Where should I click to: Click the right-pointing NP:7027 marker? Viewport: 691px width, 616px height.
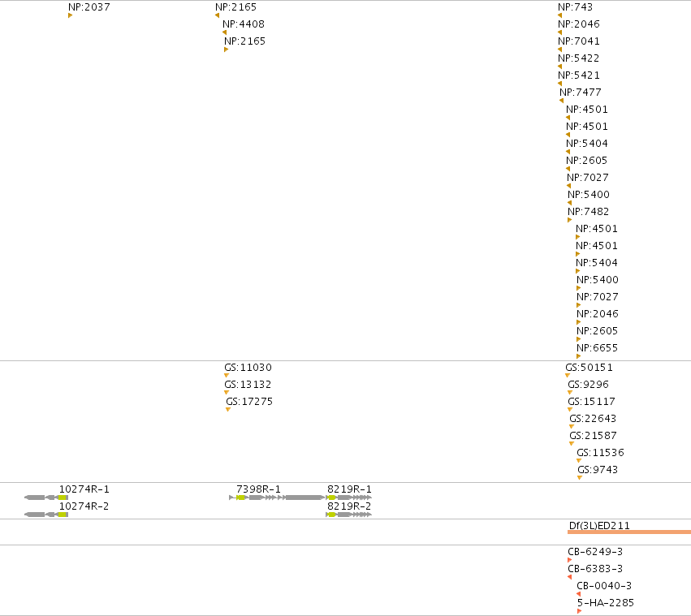point(579,305)
